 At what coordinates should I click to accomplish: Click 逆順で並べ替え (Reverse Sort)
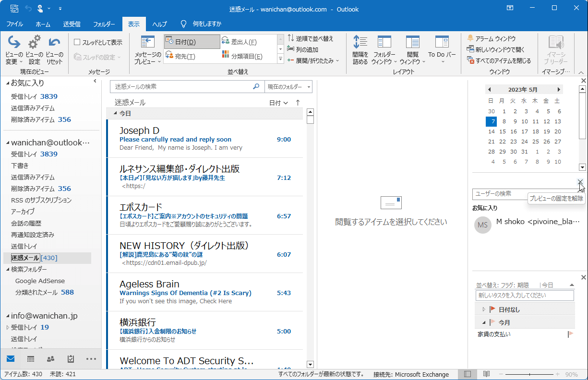310,38
